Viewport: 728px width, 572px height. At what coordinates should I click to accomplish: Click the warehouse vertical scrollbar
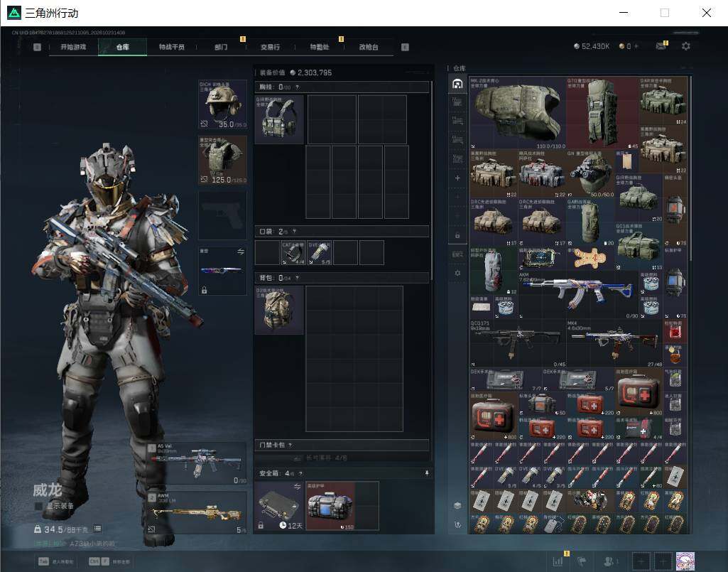click(x=691, y=167)
